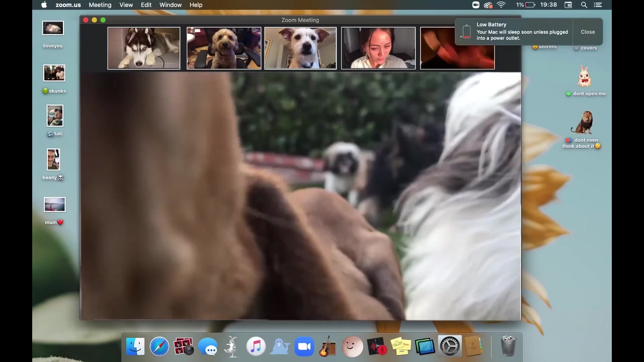Minimize the Zoom Meeting window
Image resolution: width=644 pixels, height=362 pixels.
[94, 20]
